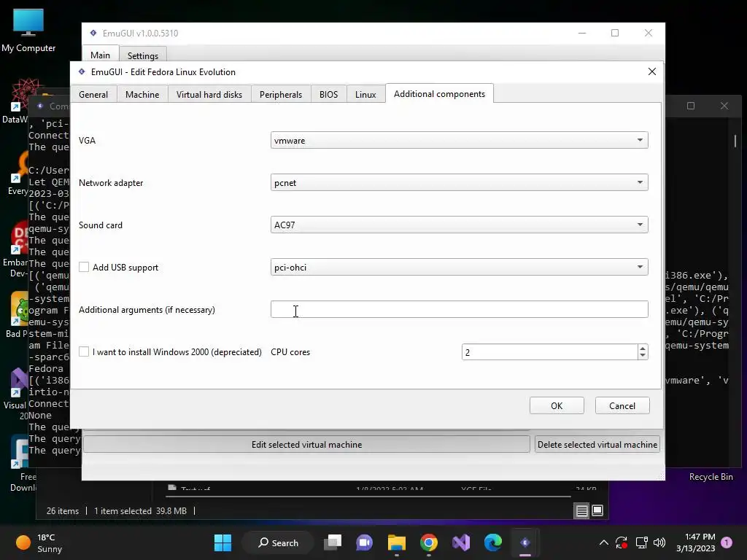Expand the Sound card dropdown showing AC97

coord(460,225)
